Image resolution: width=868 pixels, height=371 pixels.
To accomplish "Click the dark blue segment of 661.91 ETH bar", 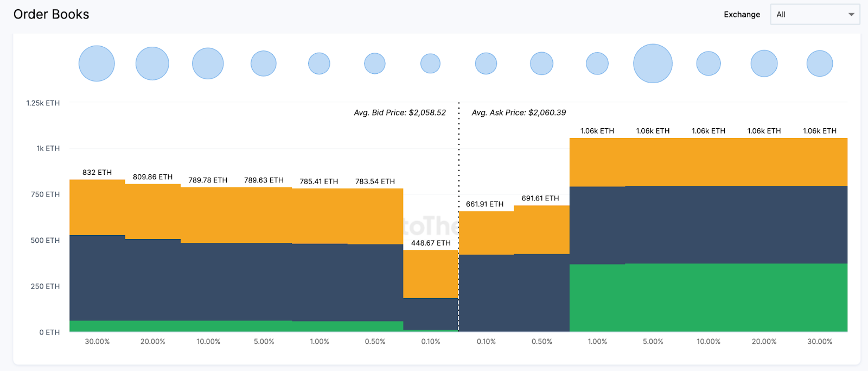I will pyautogui.click(x=486, y=293).
